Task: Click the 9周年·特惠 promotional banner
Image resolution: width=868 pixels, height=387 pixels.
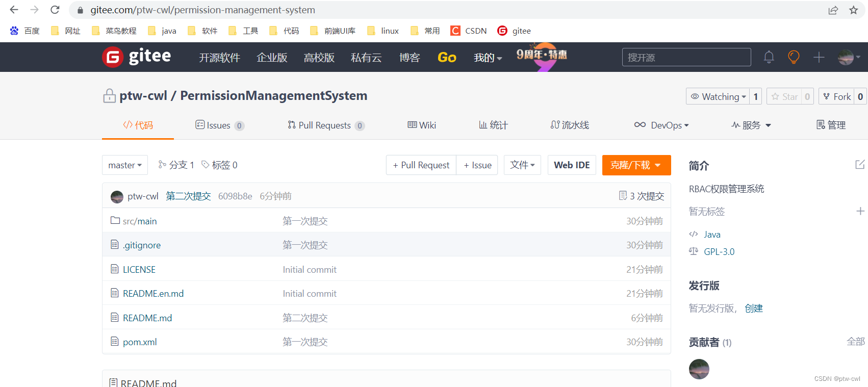Action: [x=542, y=56]
